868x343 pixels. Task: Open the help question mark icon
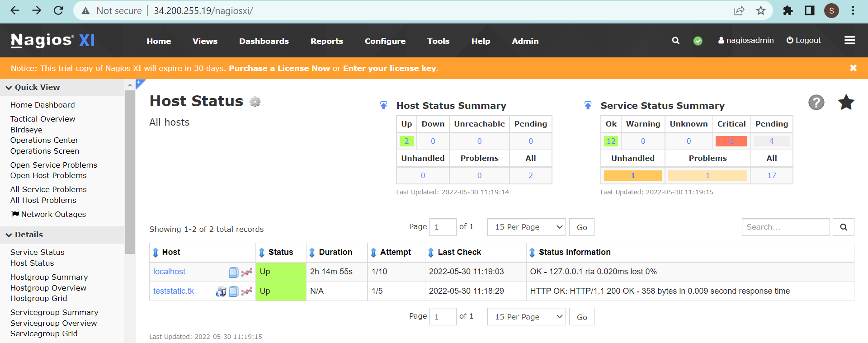816,103
